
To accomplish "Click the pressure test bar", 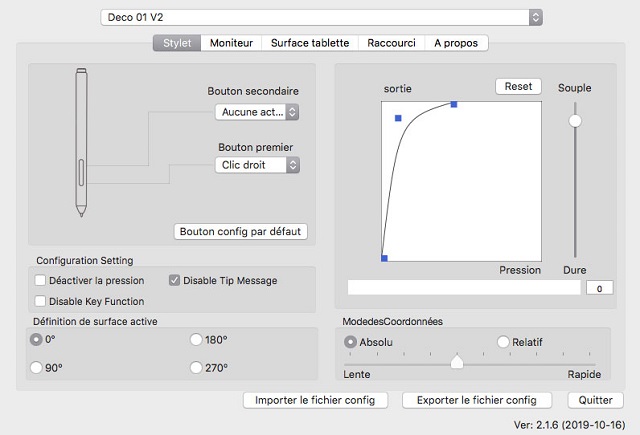I will [x=464, y=288].
